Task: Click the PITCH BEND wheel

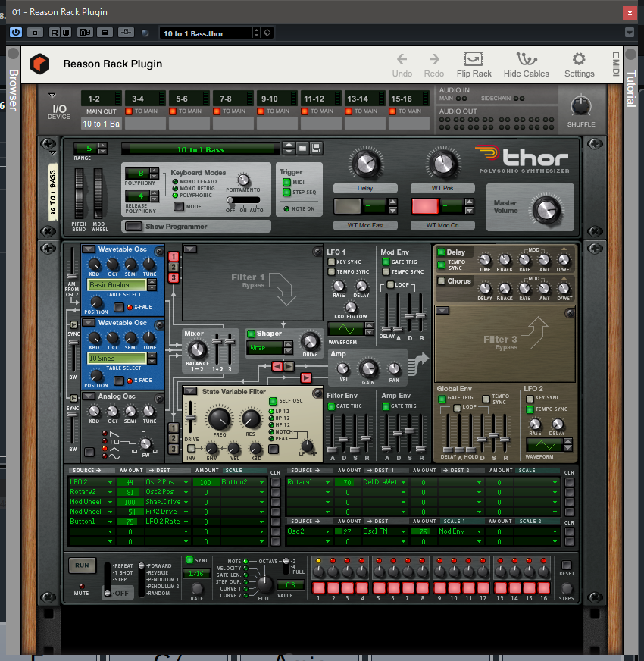Action: (x=79, y=193)
